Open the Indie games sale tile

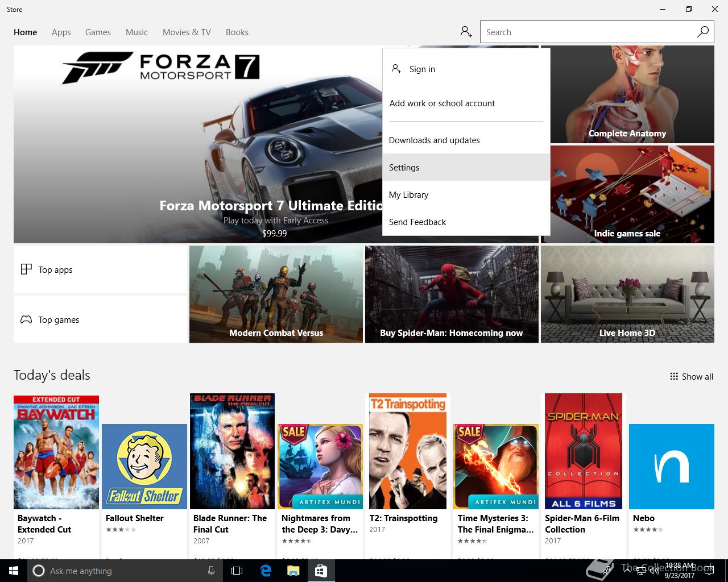(x=628, y=194)
